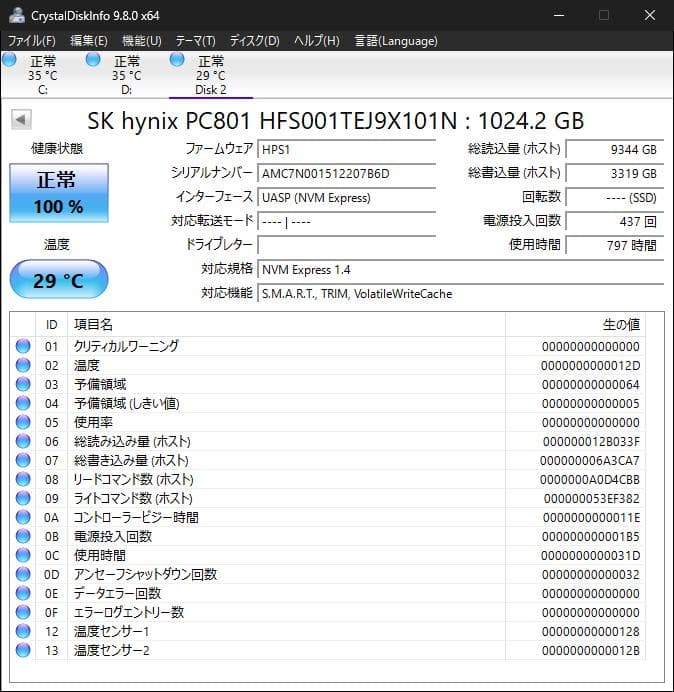Select the Disk 2 tab
The height and width of the screenshot is (692, 674).
pyautogui.click(x=211, y=75)
